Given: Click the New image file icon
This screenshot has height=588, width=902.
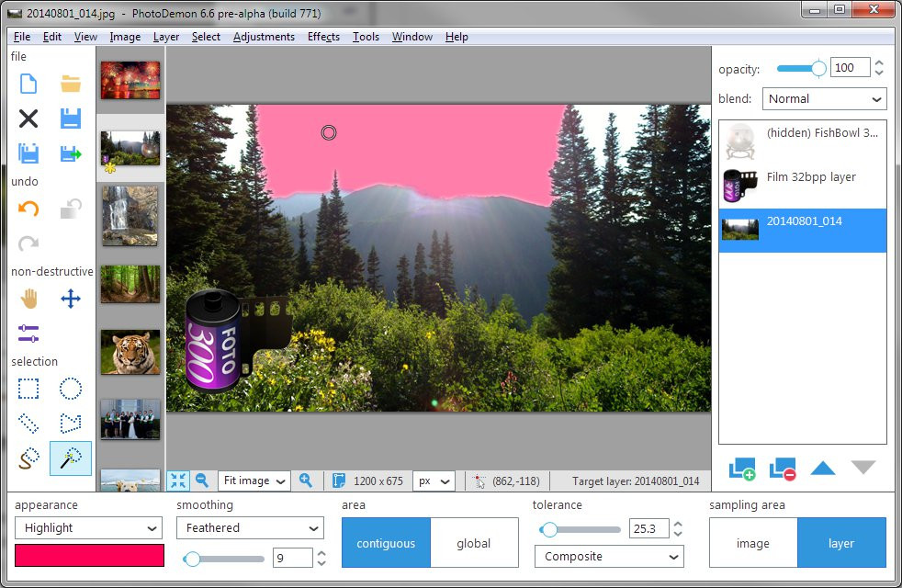Looking at the screenshot, I should tap(28, 84).
